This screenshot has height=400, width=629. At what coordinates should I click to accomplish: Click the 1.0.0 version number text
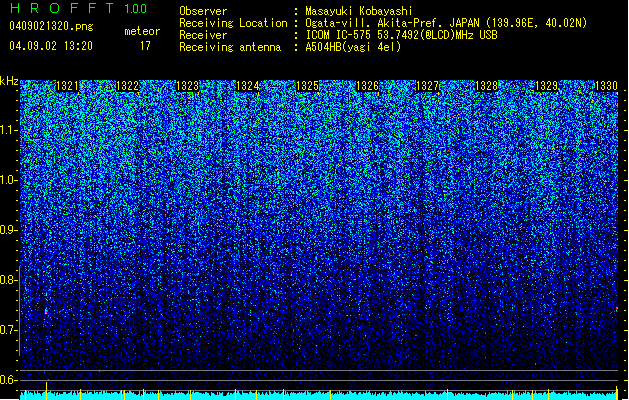136,8
